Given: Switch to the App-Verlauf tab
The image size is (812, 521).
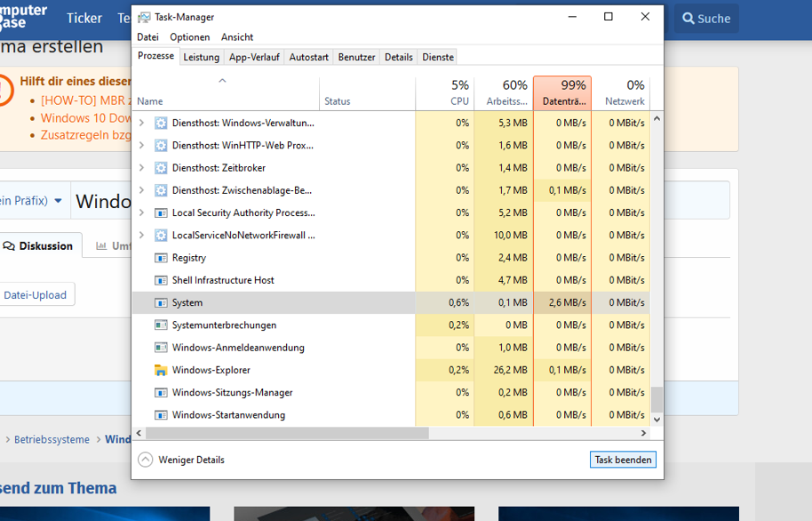Looking at the screenshot, I should coord(254,57).
